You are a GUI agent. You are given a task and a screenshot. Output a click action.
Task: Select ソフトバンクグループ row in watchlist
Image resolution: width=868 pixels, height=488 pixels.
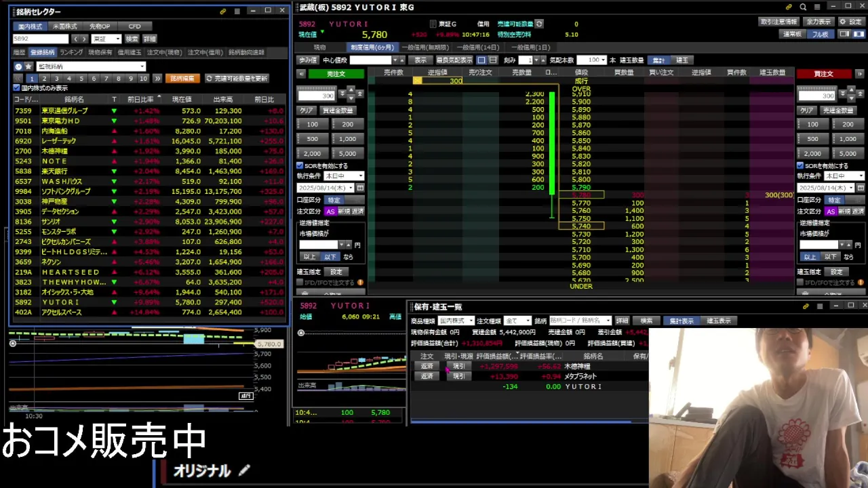click(149, 191)
